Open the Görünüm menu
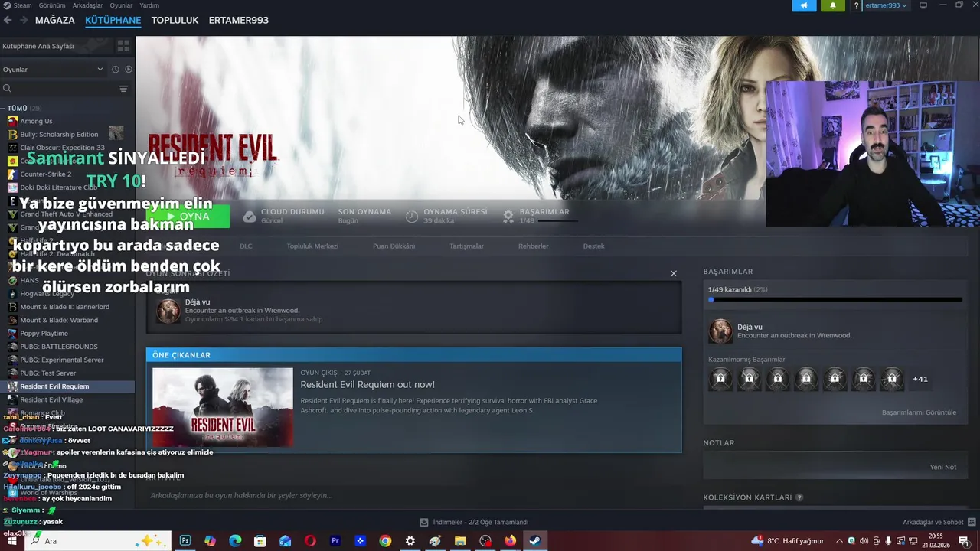Screen dimensions: 980x551 52,5
